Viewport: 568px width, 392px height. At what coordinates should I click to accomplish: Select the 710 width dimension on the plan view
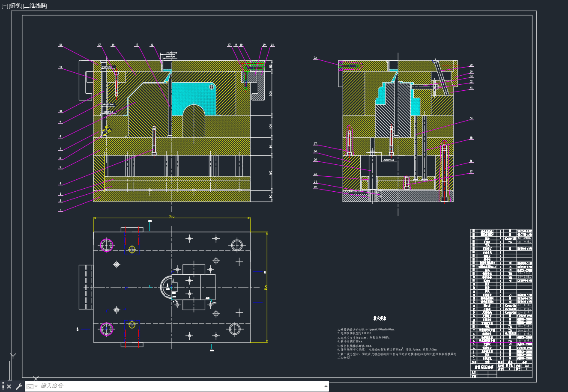point(172,217)
